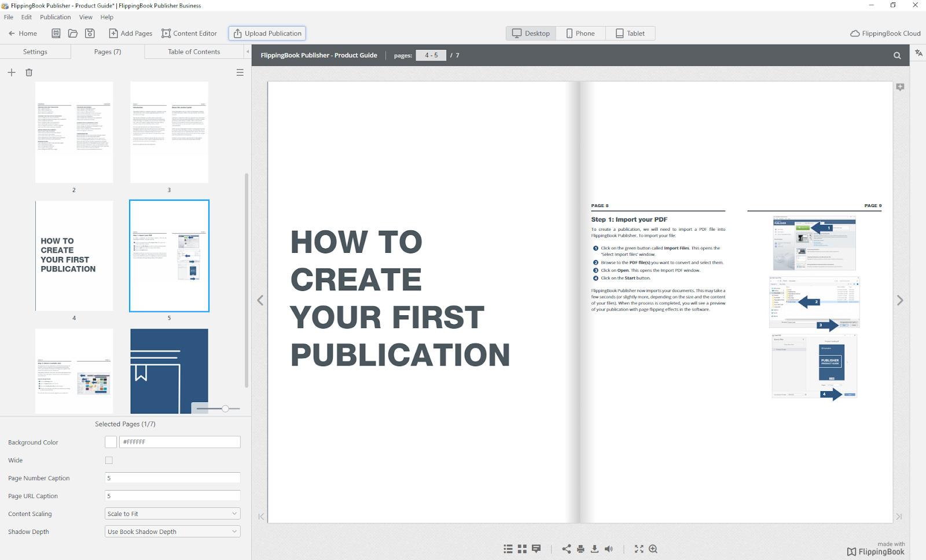Show page thumbnails grid icon

522,549
